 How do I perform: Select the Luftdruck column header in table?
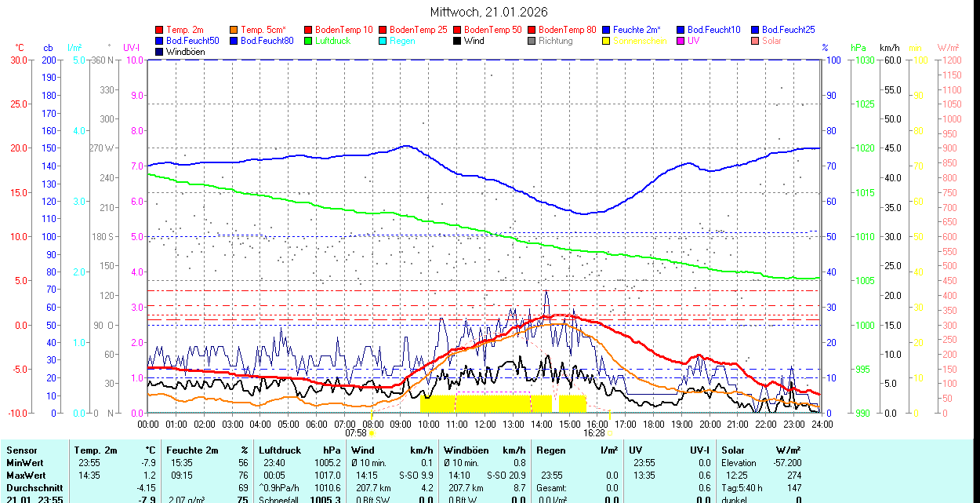[279, 450]
